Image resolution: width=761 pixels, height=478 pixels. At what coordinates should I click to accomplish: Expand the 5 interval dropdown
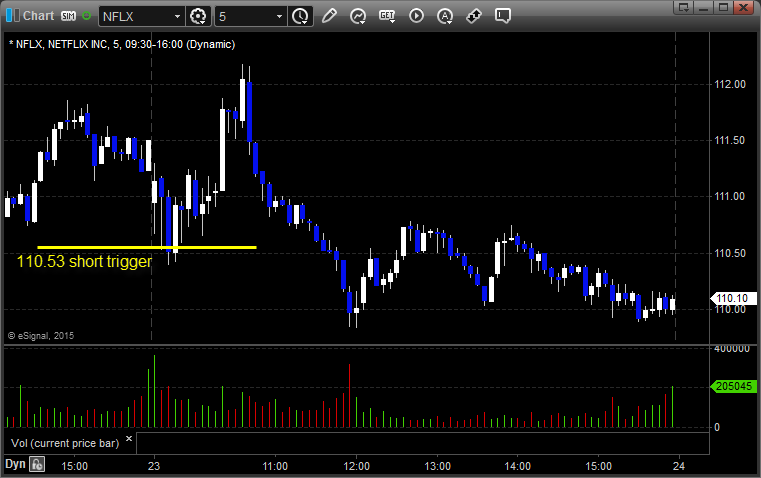pyautogui.click(x=277, y=16)
